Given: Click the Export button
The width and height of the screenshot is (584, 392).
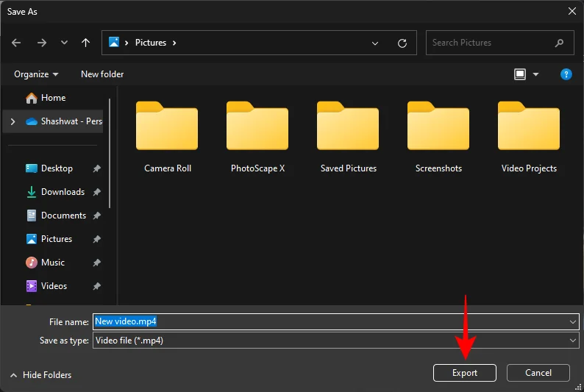Looking at the screenshot, I should tap(464, 373).
